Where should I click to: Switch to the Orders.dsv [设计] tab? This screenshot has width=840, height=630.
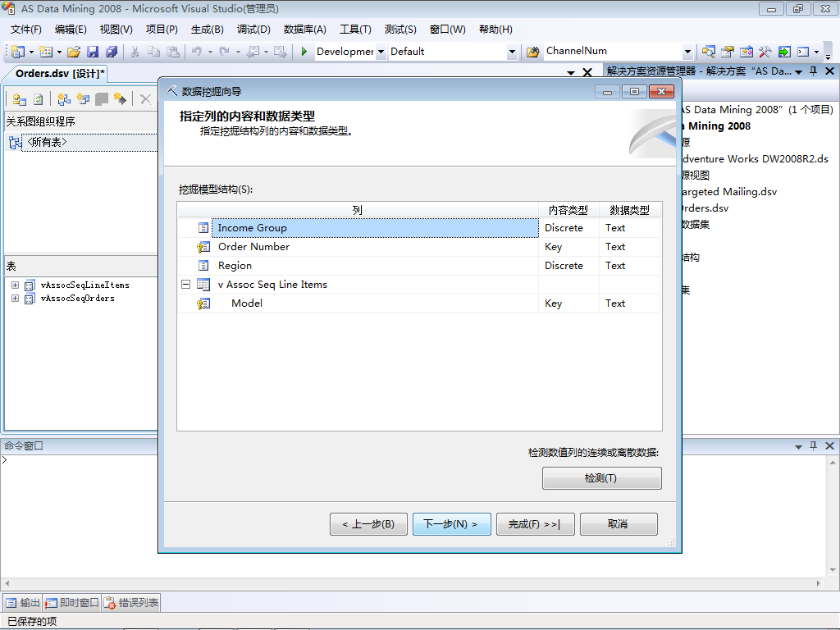pos(59,73)
